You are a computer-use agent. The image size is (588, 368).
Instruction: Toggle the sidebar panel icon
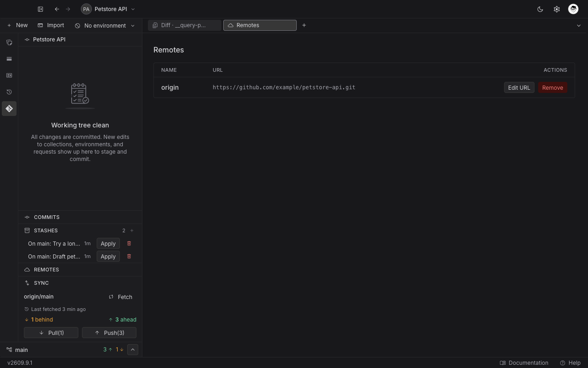[x=40, y=9]
